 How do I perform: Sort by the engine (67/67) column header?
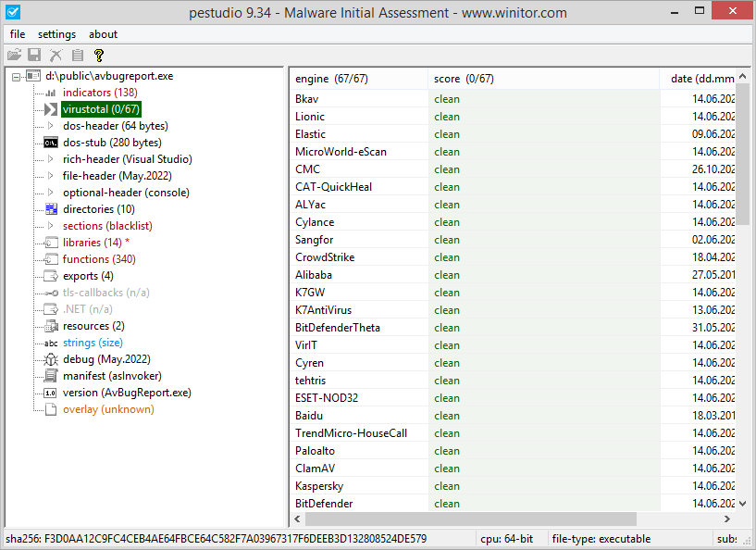tap(359, 79)
